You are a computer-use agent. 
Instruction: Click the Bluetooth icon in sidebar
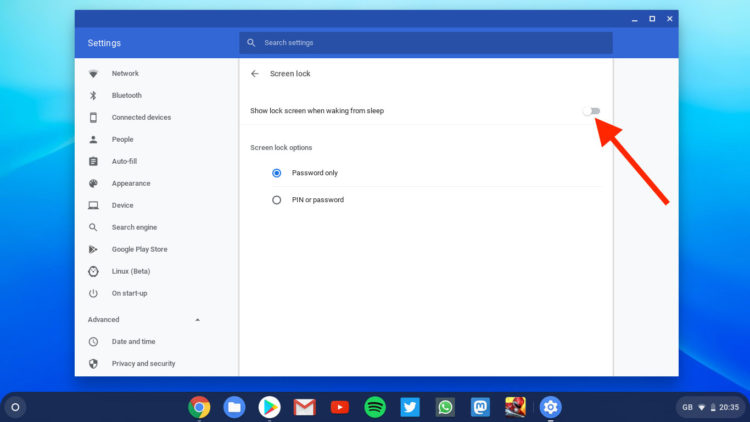(93, 96)
